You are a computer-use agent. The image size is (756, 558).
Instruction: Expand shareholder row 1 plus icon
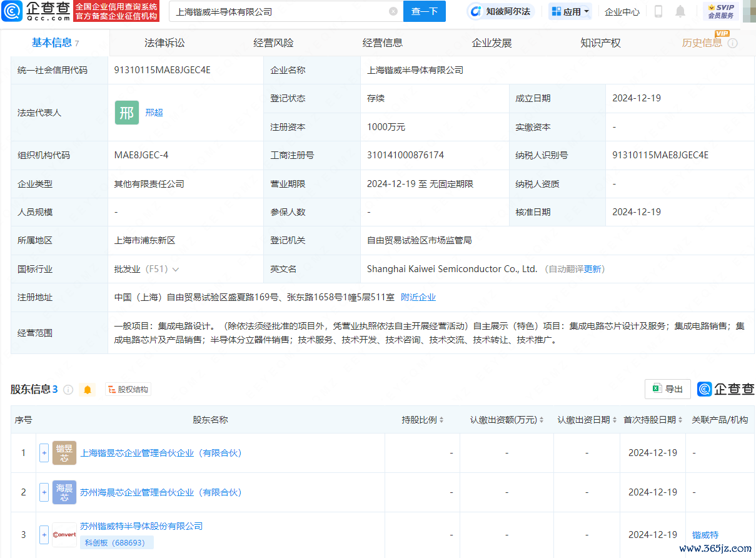44,453
